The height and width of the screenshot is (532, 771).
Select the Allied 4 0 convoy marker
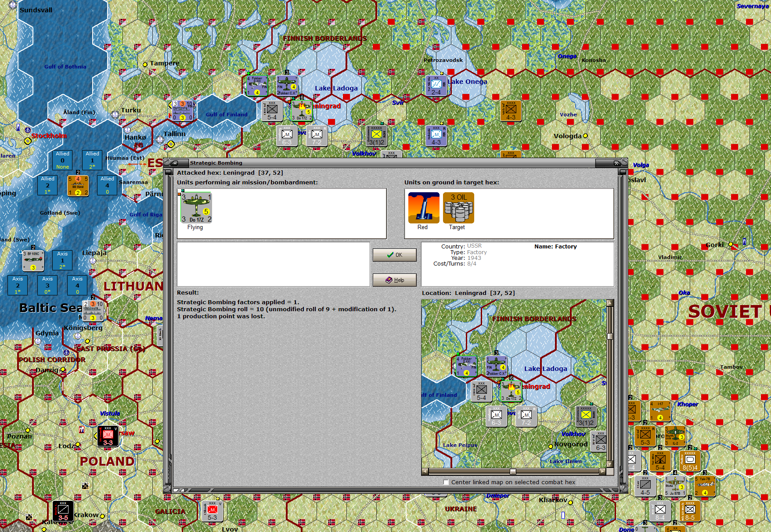point(107,185)
